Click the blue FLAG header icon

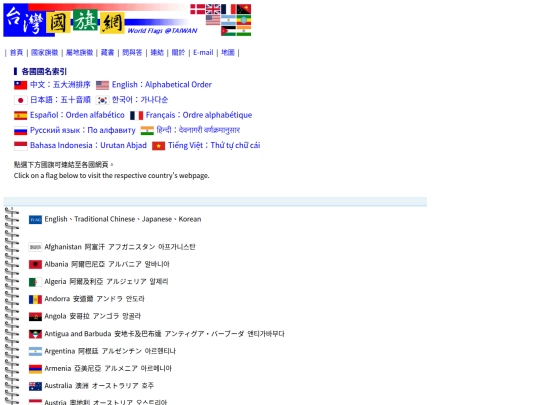click(35, 220)
